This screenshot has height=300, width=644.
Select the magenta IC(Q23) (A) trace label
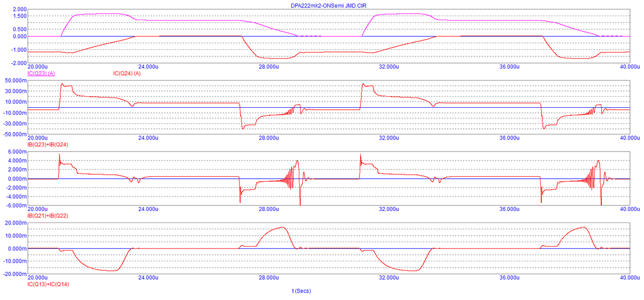click(x=41, y=73)
